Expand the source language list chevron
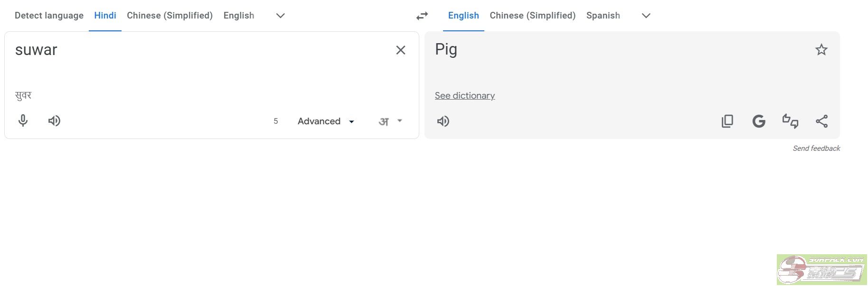The height and width of the screenshot is (286, 868). point(280,16)
